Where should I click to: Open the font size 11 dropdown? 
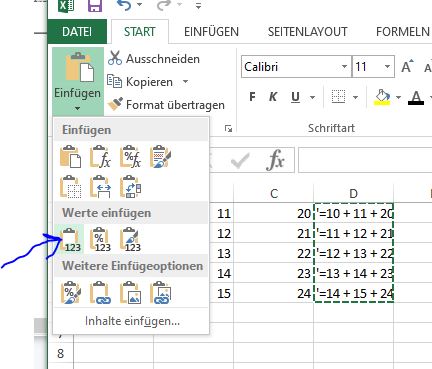387,67
